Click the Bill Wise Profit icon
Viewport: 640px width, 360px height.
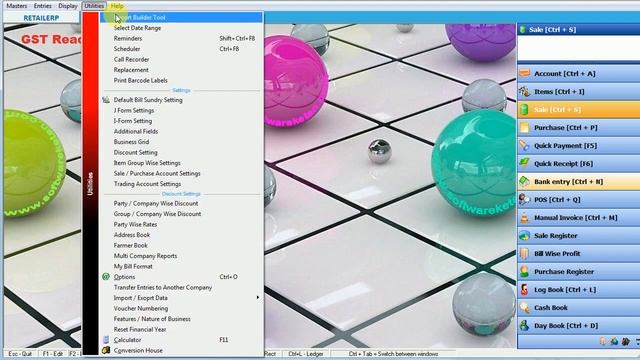[x=524, y=253]
